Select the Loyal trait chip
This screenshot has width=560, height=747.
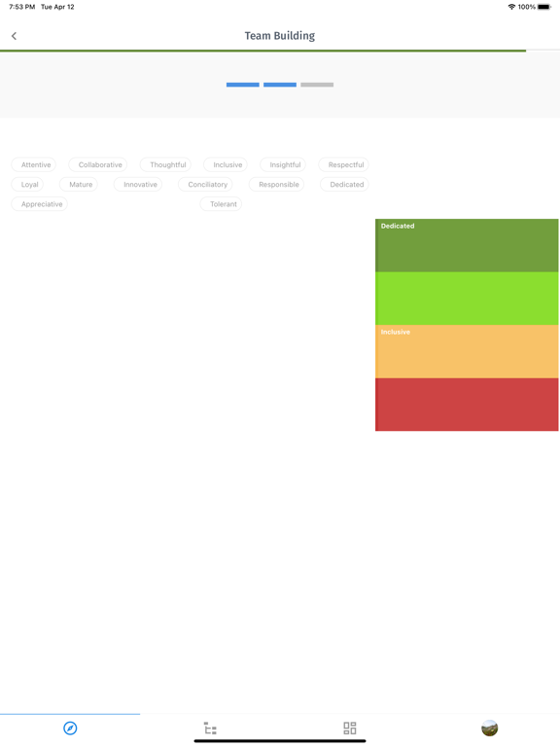click(27, 185)
